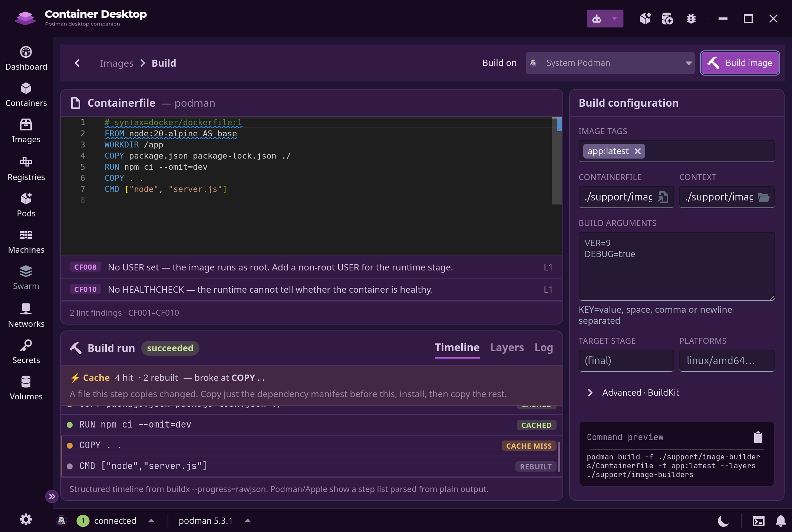Switch to the Layers tab
This screenshot has width=792, height=532.
(507, 348)
